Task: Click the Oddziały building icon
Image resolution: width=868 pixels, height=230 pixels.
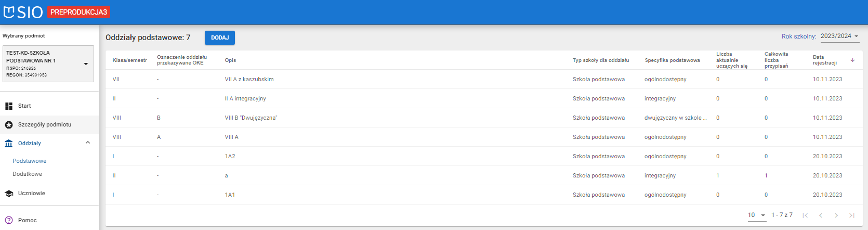Action: pyautogui.click(x=9, y=144)
